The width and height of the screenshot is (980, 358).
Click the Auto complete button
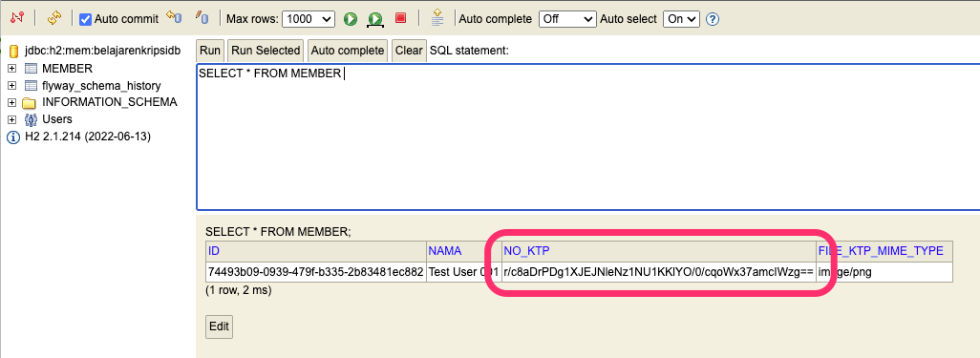348,51
